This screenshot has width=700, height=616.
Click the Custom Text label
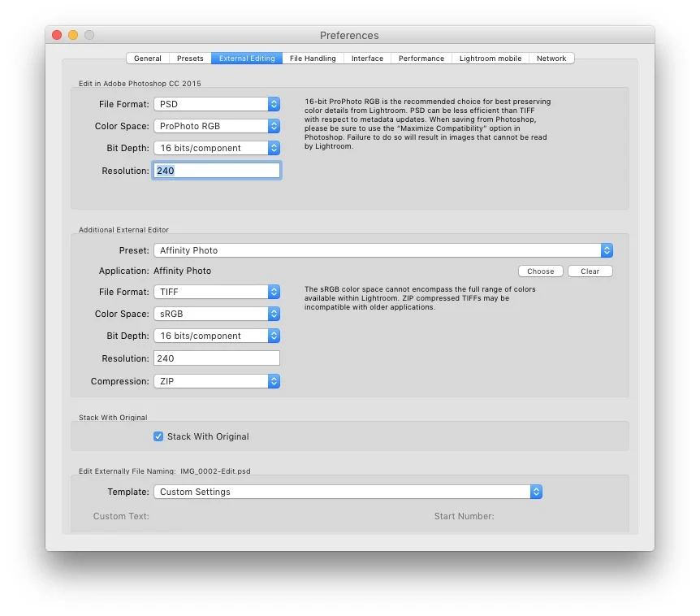tap(121, 516)
